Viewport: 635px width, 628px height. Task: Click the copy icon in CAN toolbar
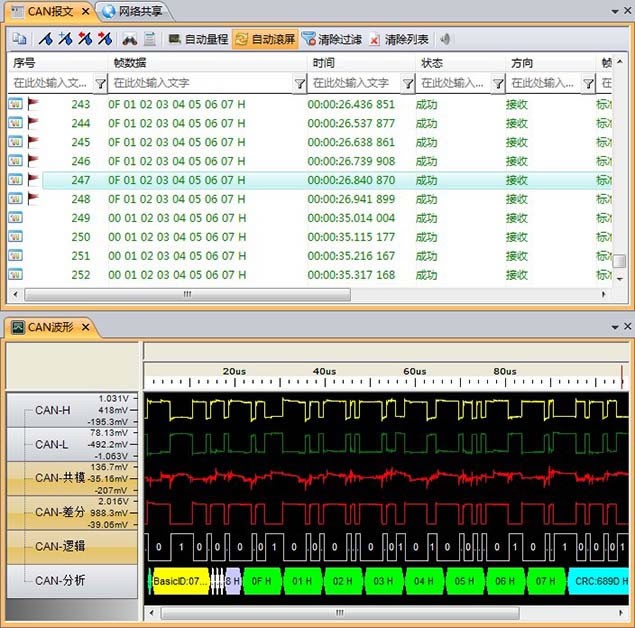pyautogui.click(x=19, y=40)
